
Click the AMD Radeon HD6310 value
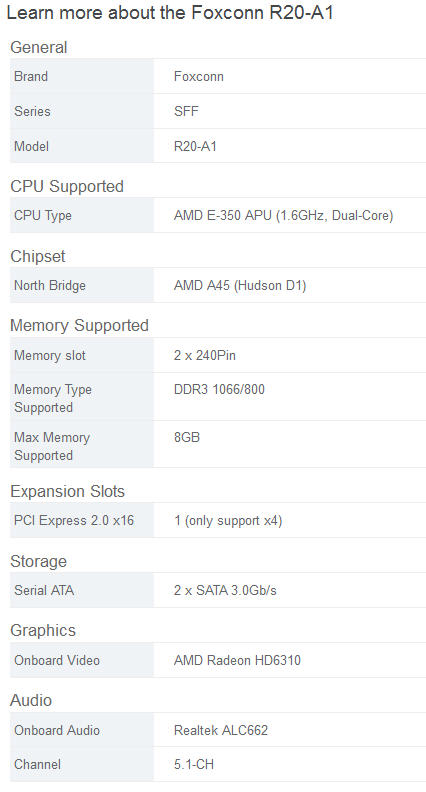click(237, 660)
